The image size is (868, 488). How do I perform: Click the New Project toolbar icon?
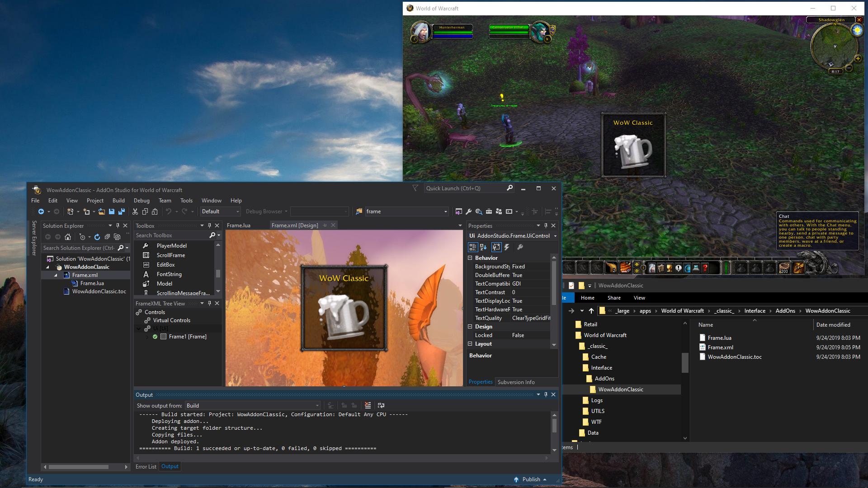click(x=70, y=211)
